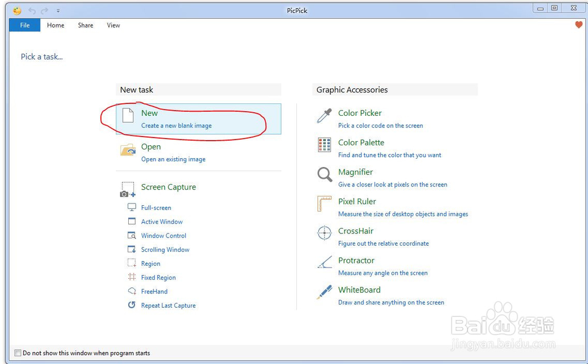588x364 pixels.
Task: Click 'Create a new blank image' text
Action: (x=176, y=126)
